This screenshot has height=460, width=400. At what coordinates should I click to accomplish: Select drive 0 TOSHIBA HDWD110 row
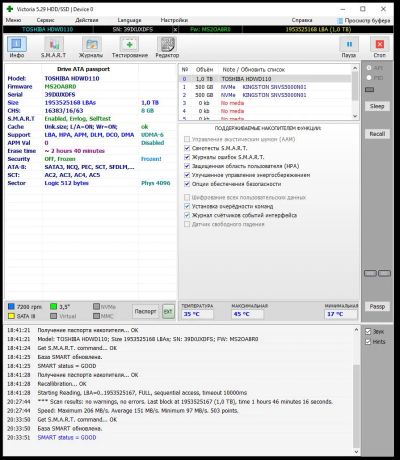tap(265, 79)
